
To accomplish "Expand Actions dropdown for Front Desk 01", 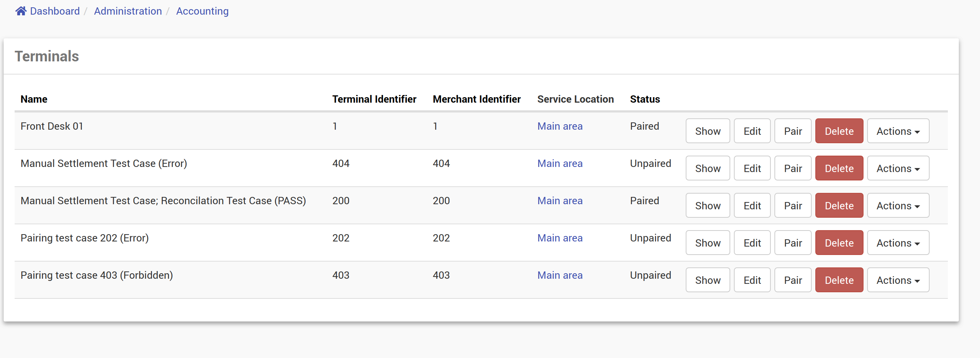I will point(897,131).
